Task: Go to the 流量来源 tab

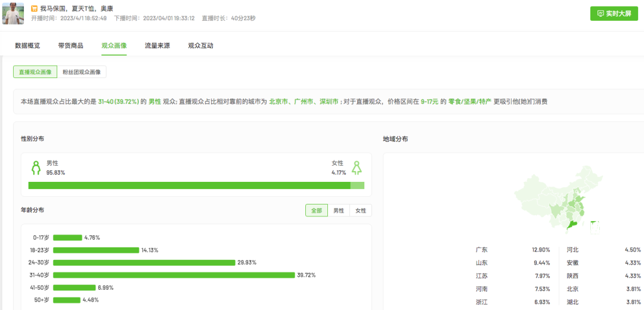Action: 157,45
